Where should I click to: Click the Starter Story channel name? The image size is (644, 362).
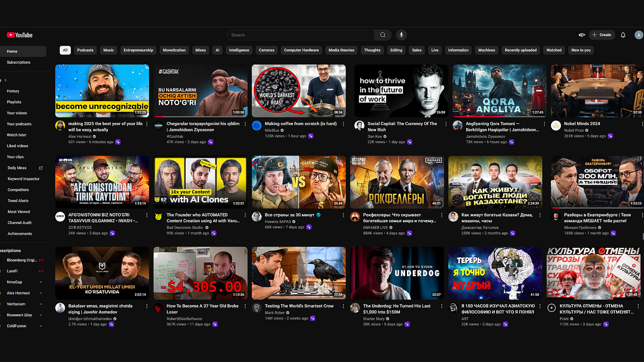[374, 318]
